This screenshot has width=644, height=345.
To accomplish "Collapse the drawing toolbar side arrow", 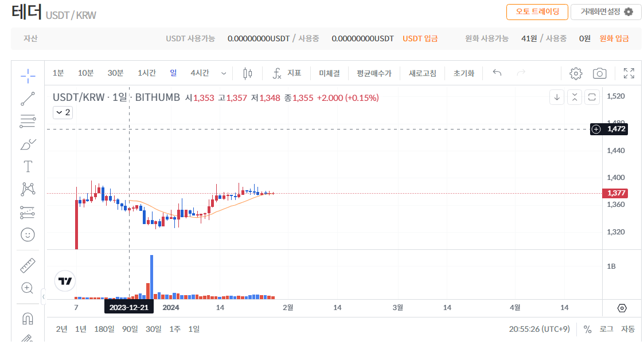I will (43, 297).
